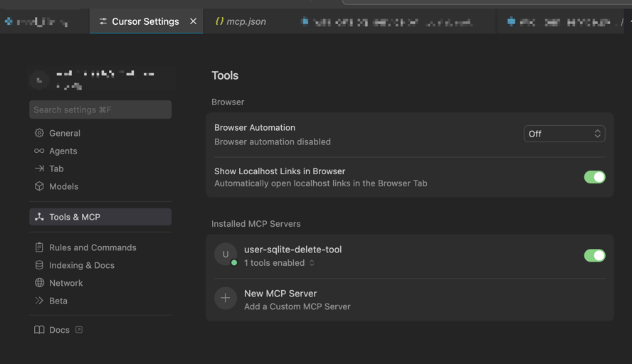Click 'Add a Custom MCP Server' text
Image resolution: width=632 pixels, height=364 pixels.
[297, 306]
